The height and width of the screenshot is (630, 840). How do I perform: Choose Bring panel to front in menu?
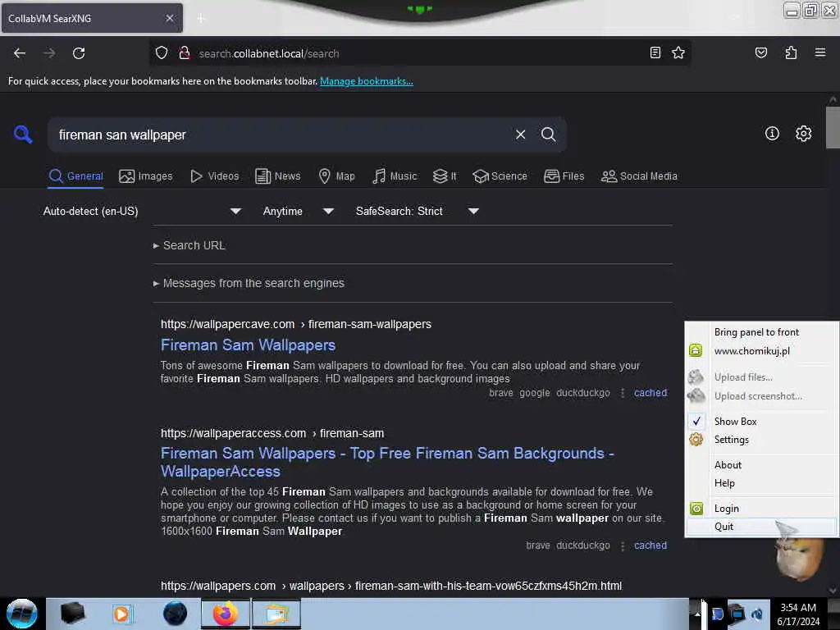[761, 332]
